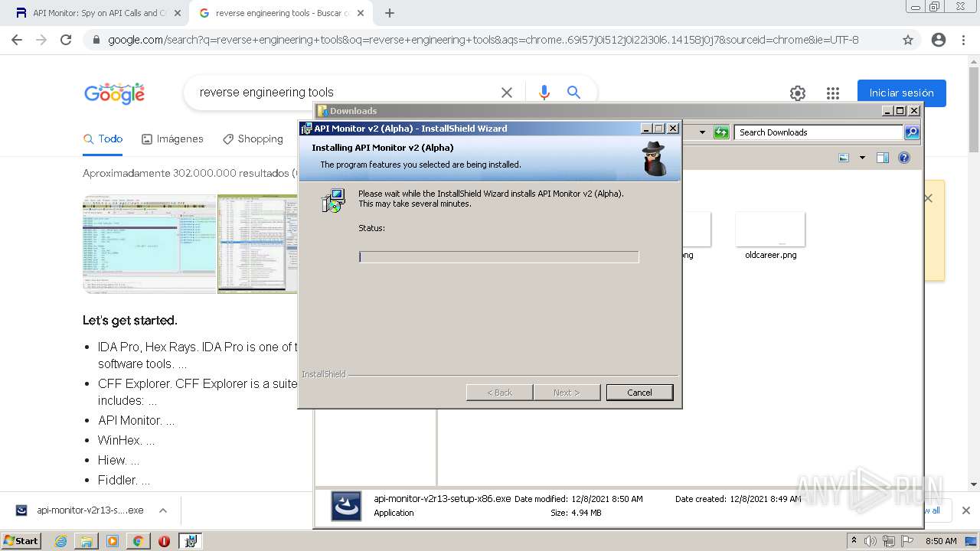Viewport: 980px width, 551px height.
Task: Switch to Chrome via taskbar icon
Action: tap(138, 541)
